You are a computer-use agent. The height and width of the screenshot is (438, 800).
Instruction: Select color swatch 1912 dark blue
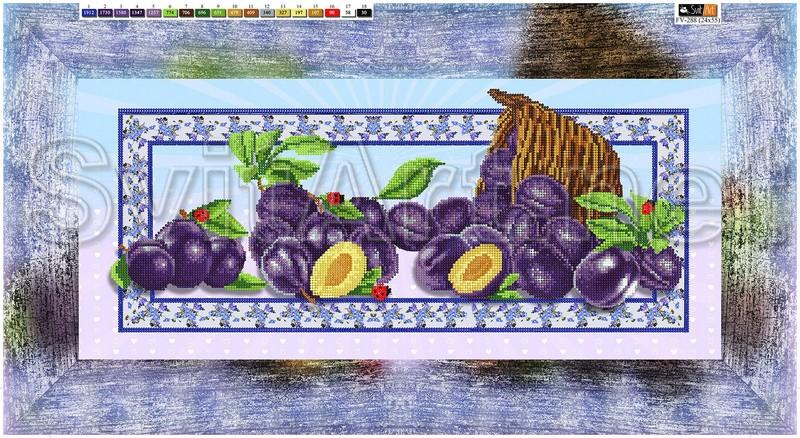click(x=88, y=13)
